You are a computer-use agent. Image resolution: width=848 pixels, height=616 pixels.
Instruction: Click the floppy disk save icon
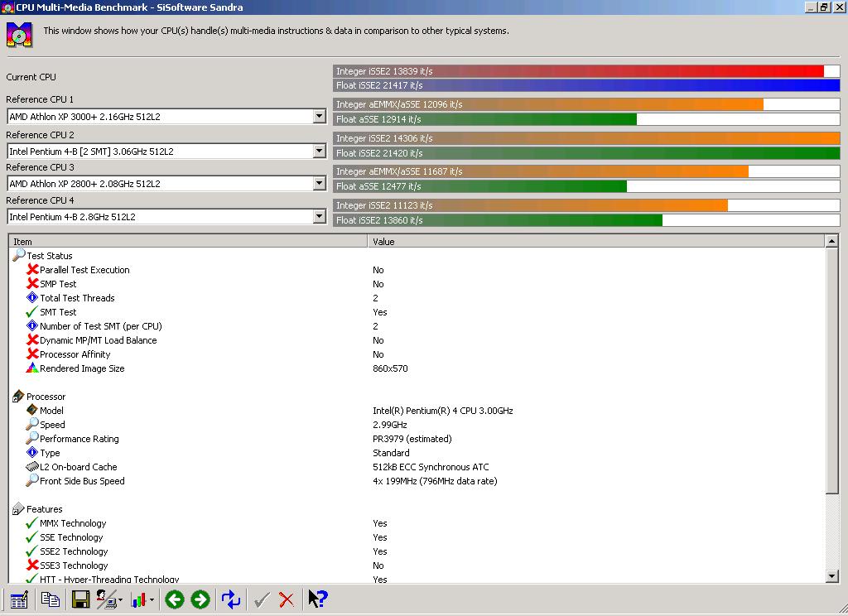(x=80, y=599)
